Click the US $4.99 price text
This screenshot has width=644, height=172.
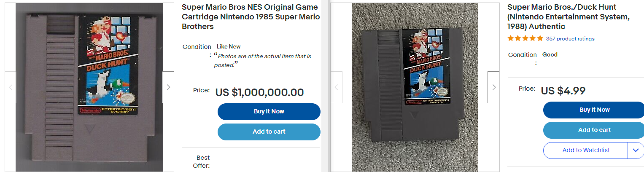pyautogui.click(x=563, y=91)
